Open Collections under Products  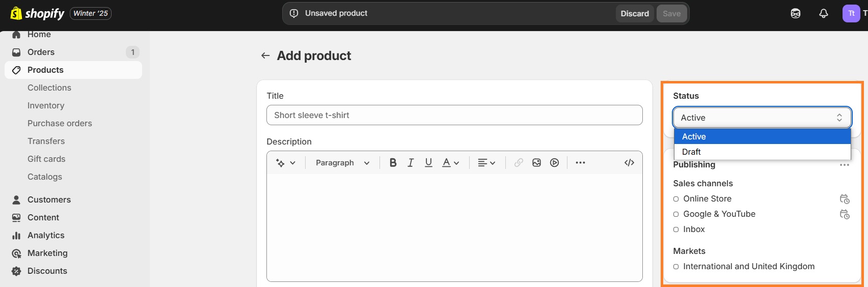pyautogui.click(x=49, y=88)
